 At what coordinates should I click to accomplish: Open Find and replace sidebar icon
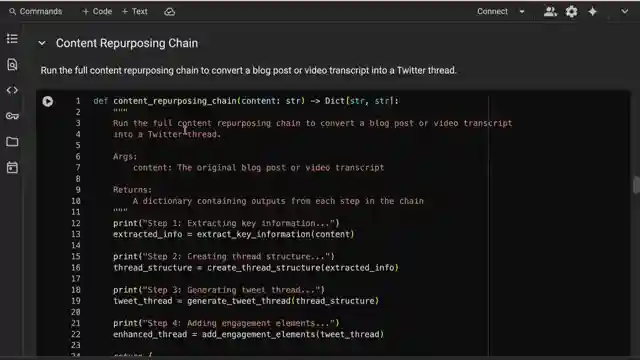[x=12, y=64]
